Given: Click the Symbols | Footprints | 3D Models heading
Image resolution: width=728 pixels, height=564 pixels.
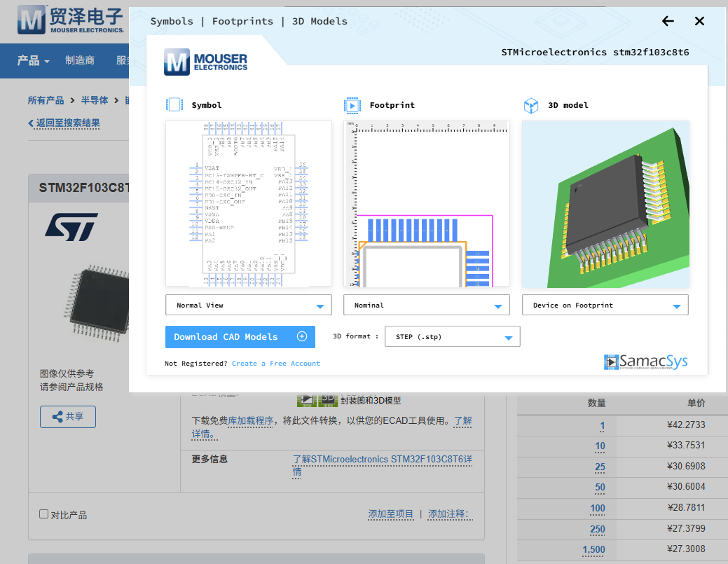Looking at the screenshot, I should pos(249,21).
